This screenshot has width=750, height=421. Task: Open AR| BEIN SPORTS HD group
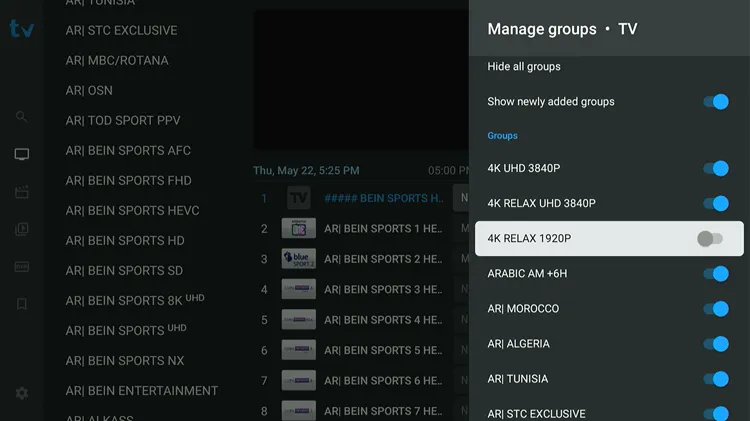pyautogui.click(x=125, y=241)
